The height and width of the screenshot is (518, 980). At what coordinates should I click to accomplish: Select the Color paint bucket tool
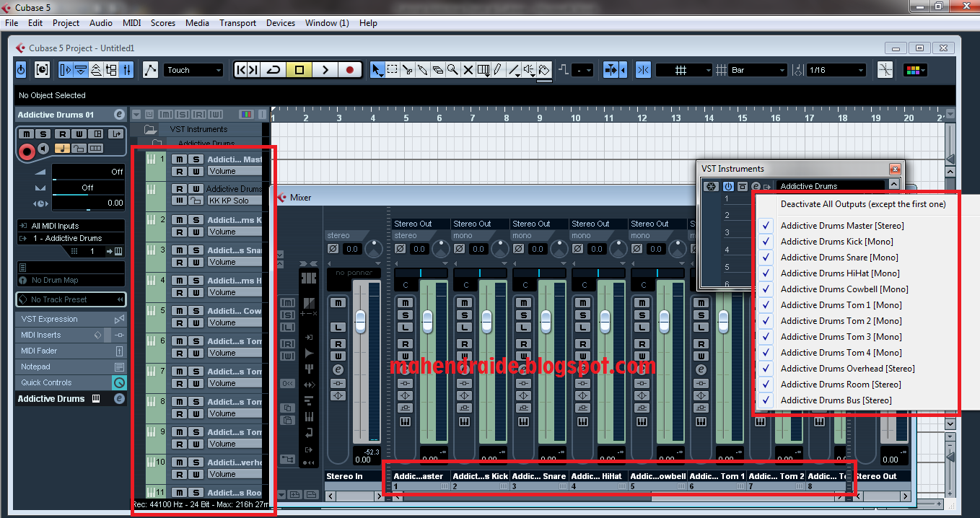click(x=545, y=70)
